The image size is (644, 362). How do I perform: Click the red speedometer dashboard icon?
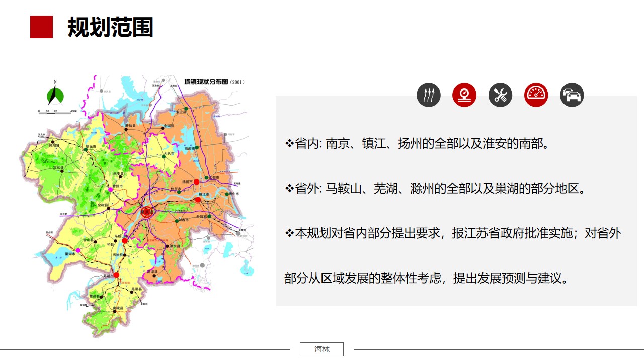pyautogui.click(x=536, y=95)
